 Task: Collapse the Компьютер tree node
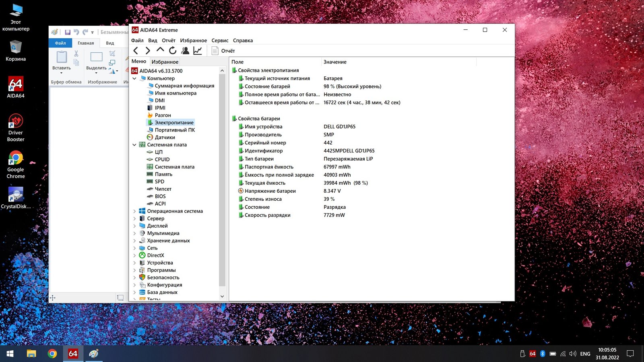pos(134,78)
